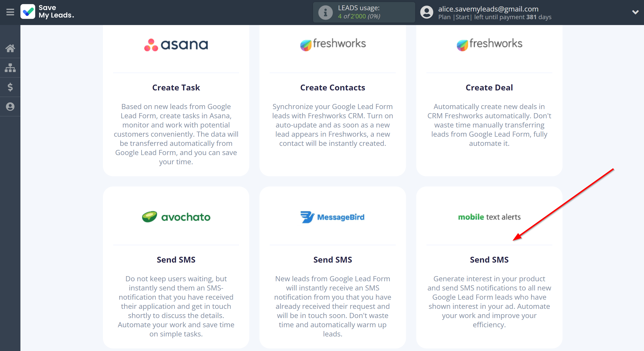Open the Home sidebar icon

coord(10,48)
